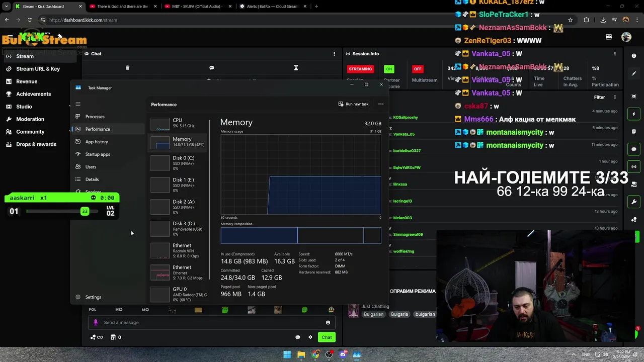This screenshot has height=362, width=644.
Task: Toggle Partner income ON indicator
Action: pos(389,69)
